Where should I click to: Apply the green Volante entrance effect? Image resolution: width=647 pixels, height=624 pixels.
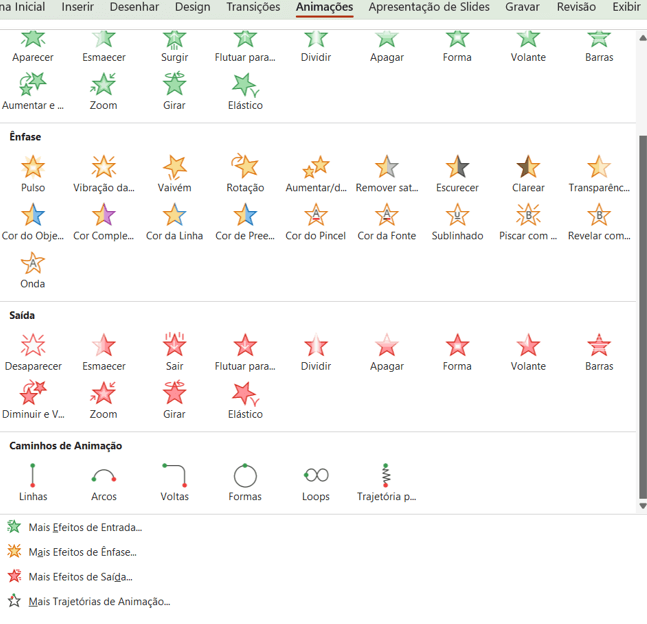(529, 47)
